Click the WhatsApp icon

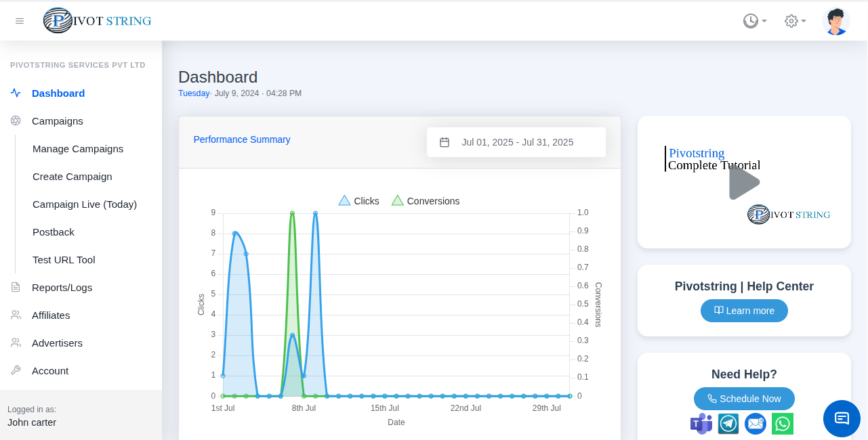tap(783, 424)
